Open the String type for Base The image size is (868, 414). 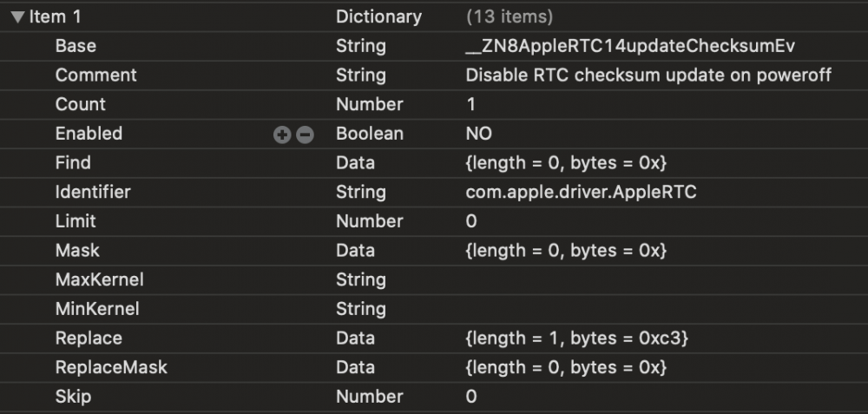click(361, 46)
